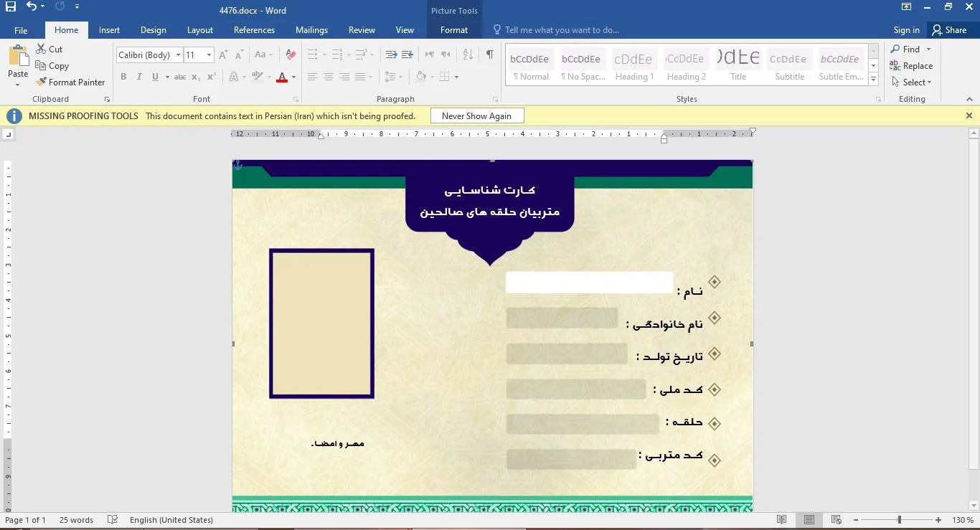
Task: Toggle superscript formatting
Action: [x=211, y=77]
